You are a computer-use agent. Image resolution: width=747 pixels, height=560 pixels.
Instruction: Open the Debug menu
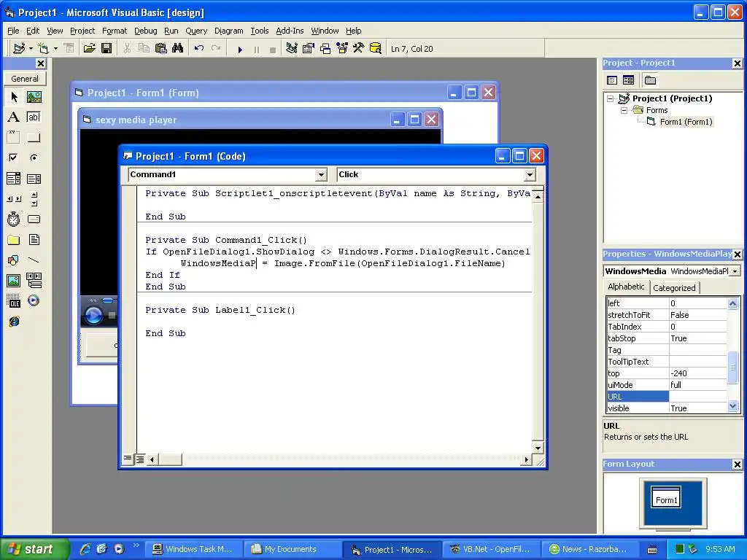[145, 31]
